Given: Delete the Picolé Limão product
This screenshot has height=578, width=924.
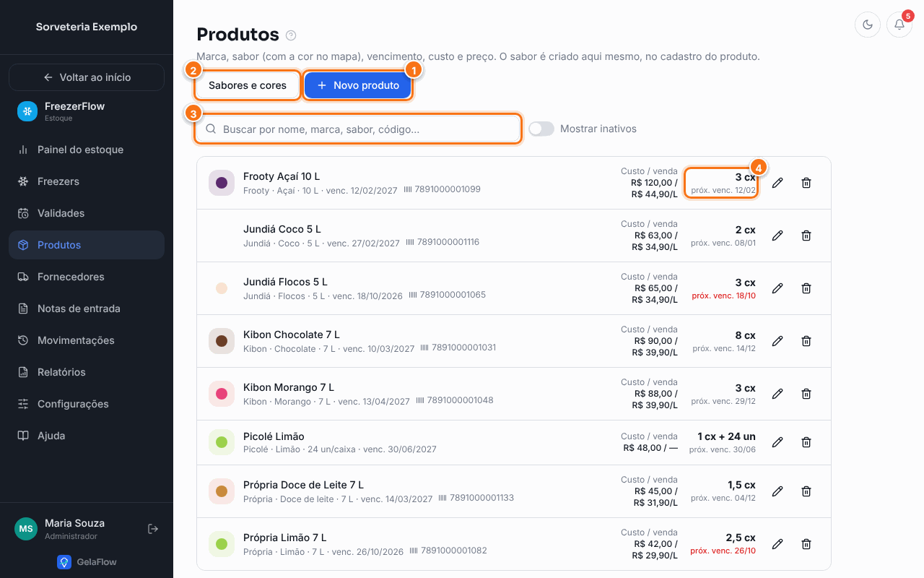Looking at the screenshot, I should pos(806,442).
